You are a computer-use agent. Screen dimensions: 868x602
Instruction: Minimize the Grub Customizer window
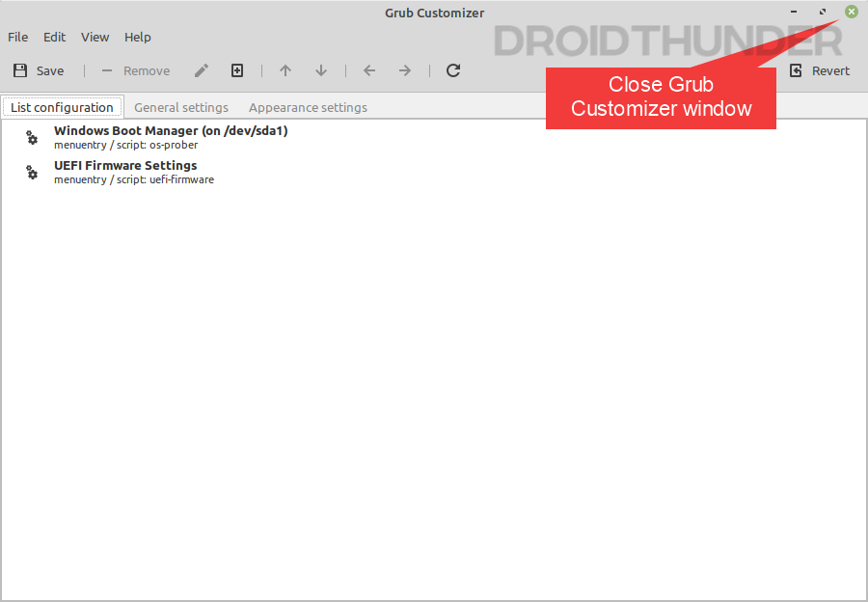coord(794,12)
